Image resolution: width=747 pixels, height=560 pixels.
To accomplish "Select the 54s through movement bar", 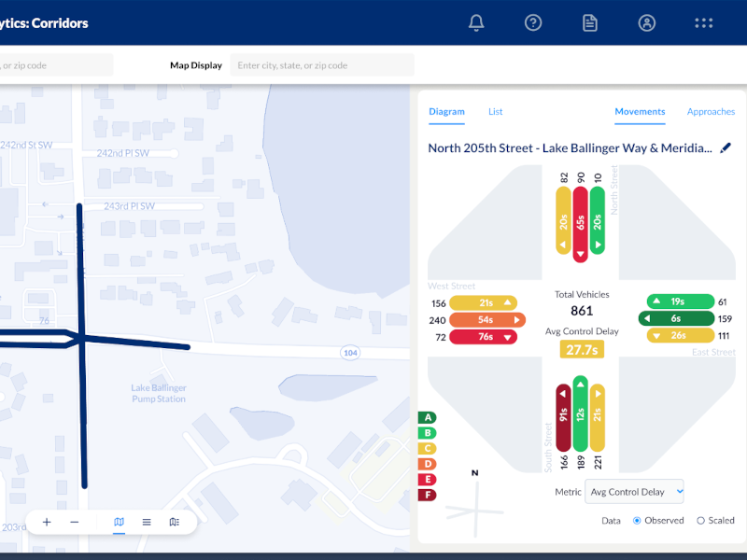I will click(486, 319).
